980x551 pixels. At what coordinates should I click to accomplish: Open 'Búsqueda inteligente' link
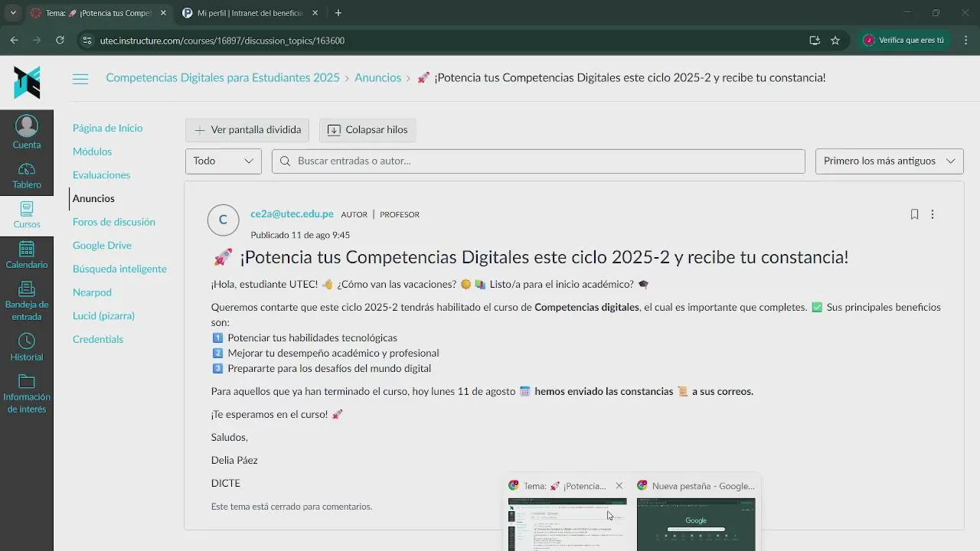119,269
